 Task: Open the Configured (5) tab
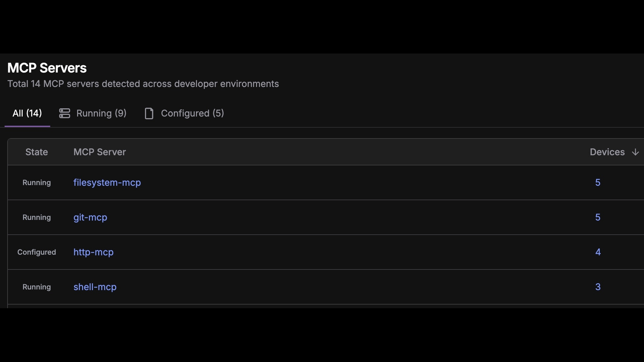(192, 113)
